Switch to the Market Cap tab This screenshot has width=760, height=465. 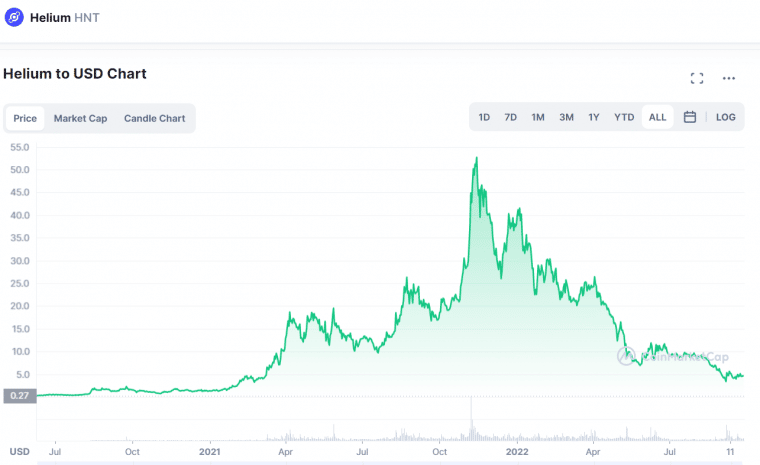coord(80,118)
